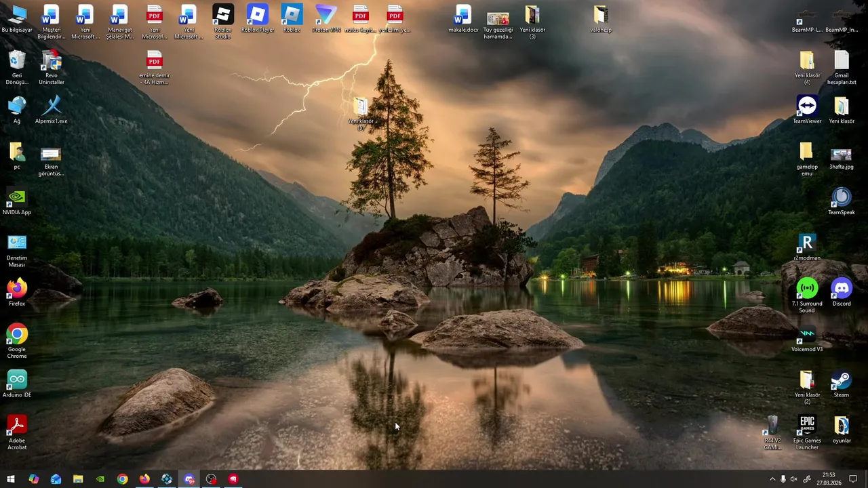Open NVIDIA app in the taskbar
Viewport: 868px width, 488px height.
100,479
